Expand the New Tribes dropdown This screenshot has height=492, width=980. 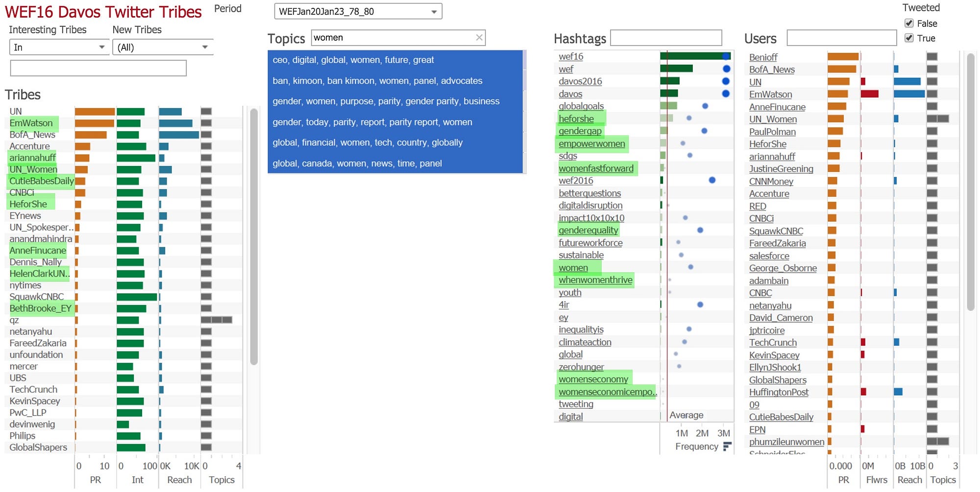(163, 47)
